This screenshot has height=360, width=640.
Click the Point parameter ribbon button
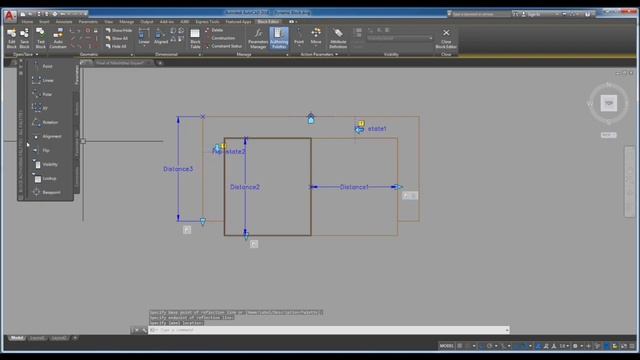coord(299,36)
